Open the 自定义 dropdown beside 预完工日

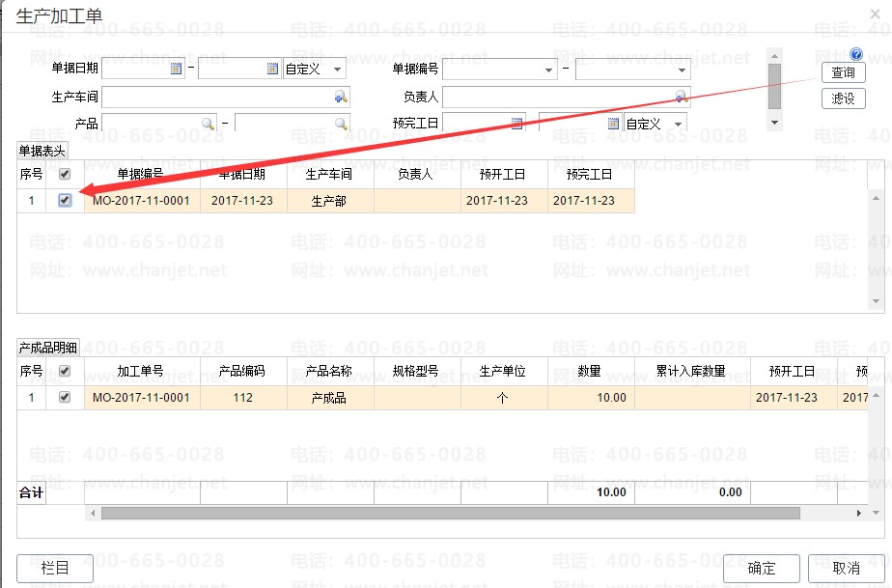[678, 125]
